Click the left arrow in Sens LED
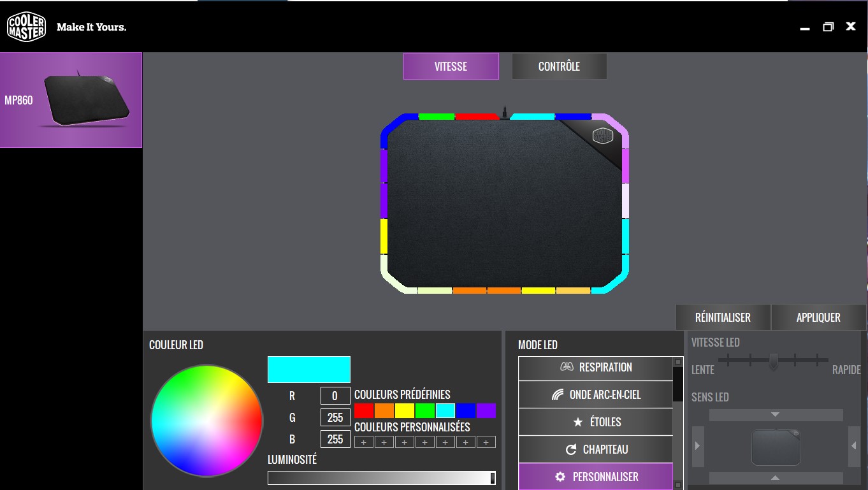 point(853,446)
